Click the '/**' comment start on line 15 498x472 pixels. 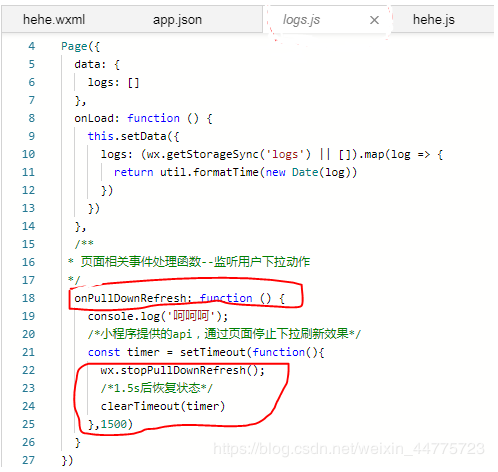(84, 244)
